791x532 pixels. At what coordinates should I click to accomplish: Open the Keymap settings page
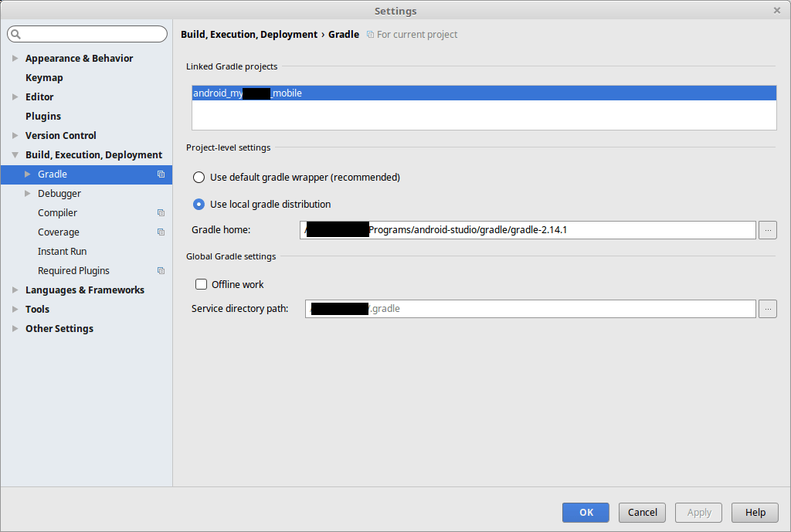(44, 78)
